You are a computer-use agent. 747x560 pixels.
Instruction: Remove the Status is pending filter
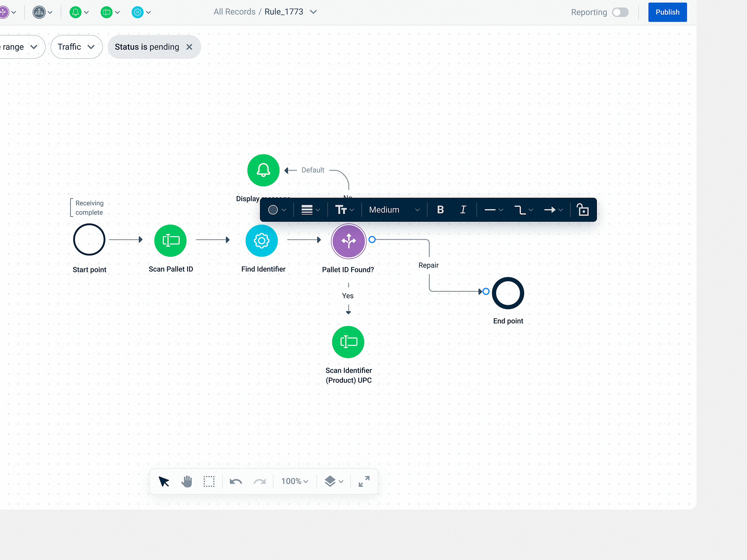tap(190, 47)
